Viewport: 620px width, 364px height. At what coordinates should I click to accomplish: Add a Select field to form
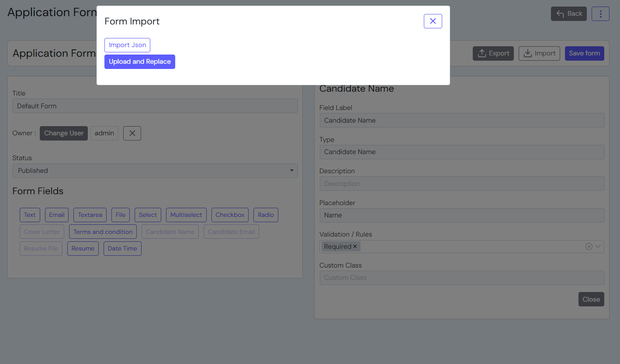[148, 215]
